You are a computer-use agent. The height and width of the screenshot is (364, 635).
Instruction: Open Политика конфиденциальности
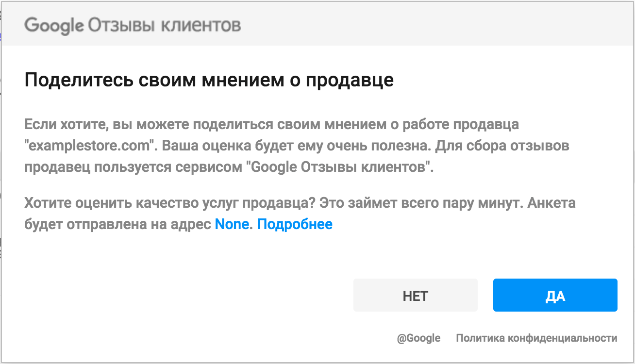point(536,338)
